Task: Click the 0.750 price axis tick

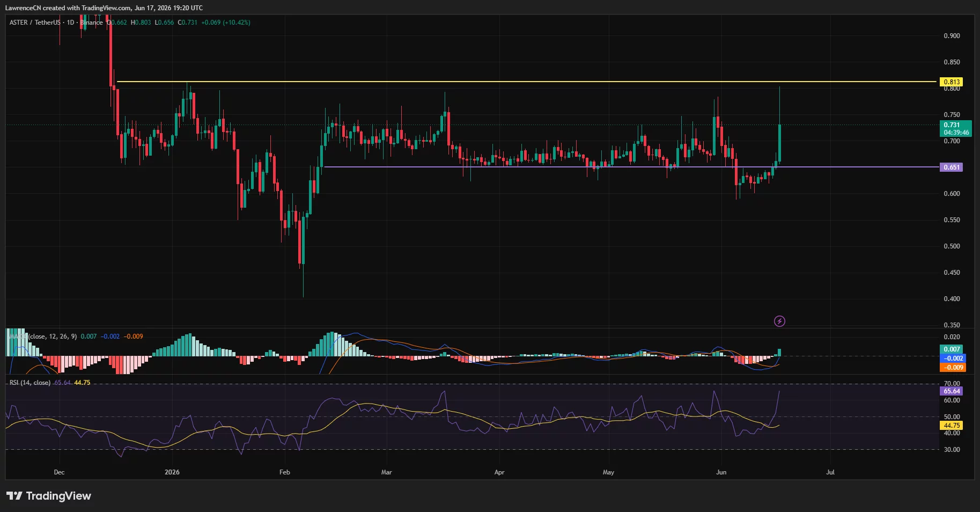Action: 952,115
